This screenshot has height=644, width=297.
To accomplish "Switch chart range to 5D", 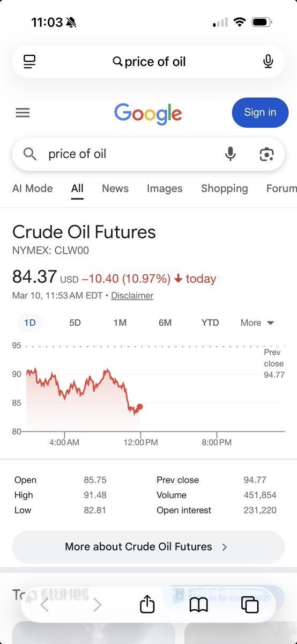I will pos(75,323).
